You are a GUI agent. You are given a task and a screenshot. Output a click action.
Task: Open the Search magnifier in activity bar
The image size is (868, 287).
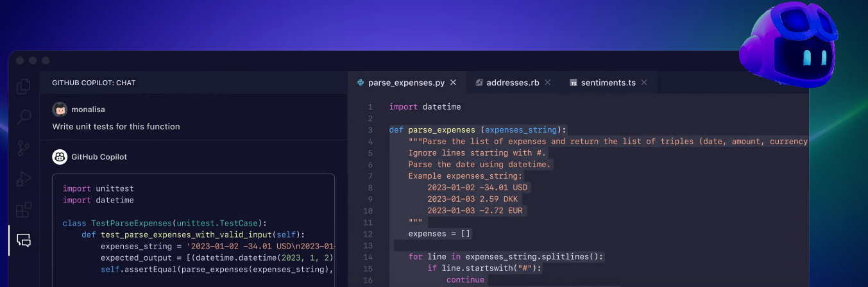coord(24,117)
